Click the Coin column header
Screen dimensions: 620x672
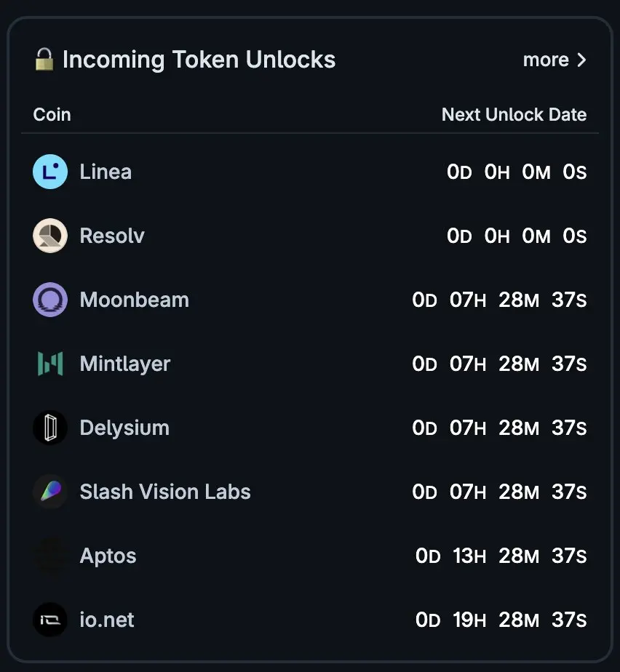pyautogui.click(x=52, y=115)
